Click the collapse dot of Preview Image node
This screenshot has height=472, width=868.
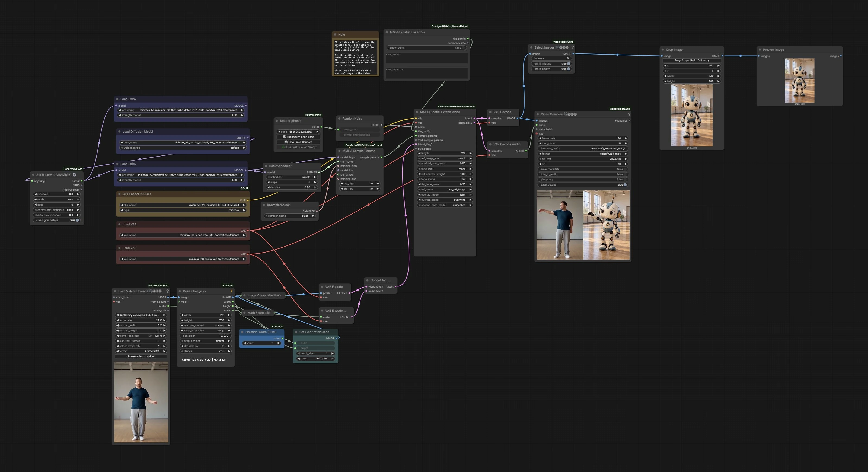click(x=760, y=50)
